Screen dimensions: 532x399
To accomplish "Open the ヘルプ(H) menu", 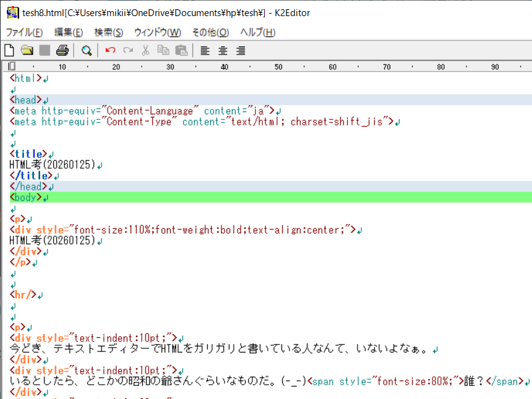I will (x=257, y=32).
